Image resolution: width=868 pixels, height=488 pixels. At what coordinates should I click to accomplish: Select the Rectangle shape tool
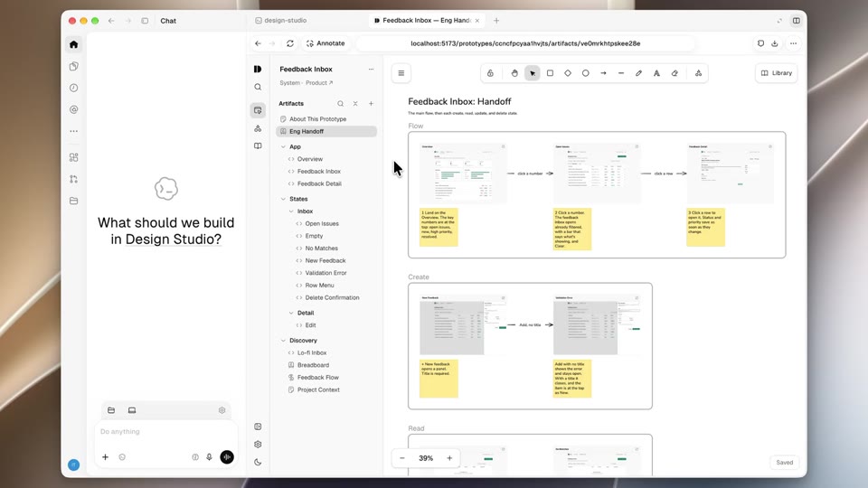(550, 73)
